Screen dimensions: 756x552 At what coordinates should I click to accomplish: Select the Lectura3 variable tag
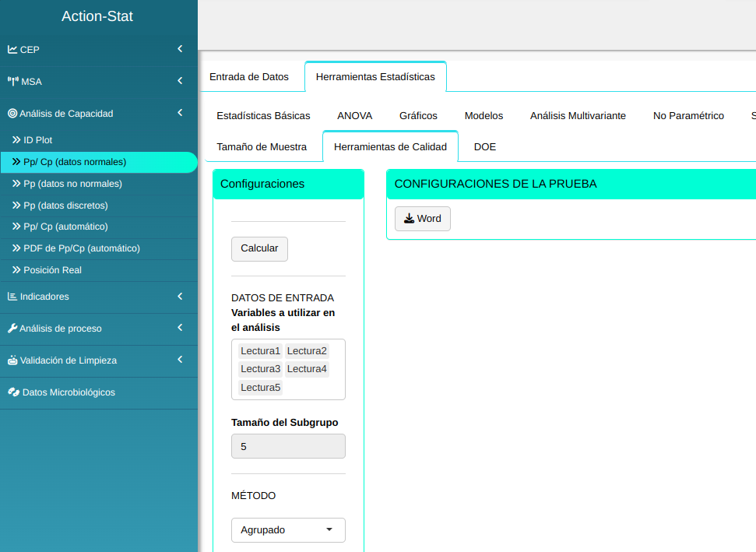pos(260,369)
